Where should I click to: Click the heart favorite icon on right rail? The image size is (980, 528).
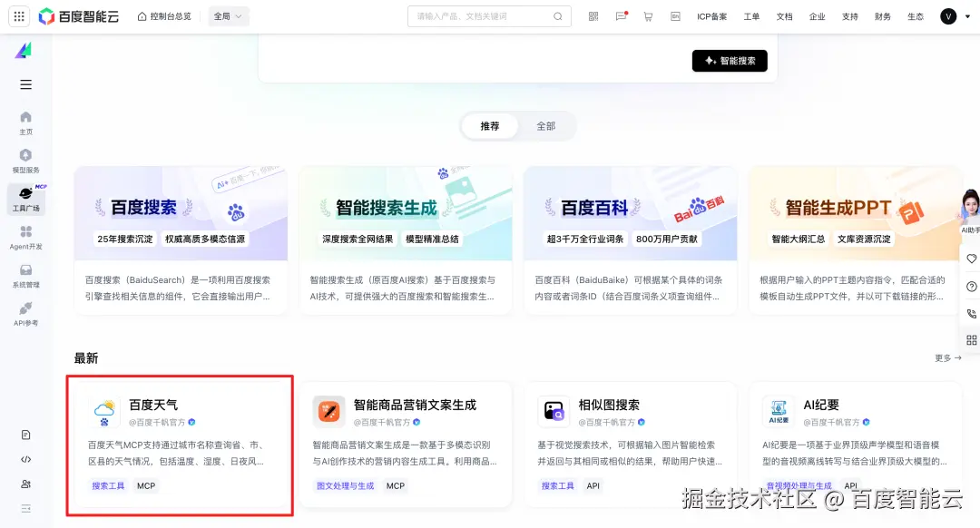tap(971, 259)
